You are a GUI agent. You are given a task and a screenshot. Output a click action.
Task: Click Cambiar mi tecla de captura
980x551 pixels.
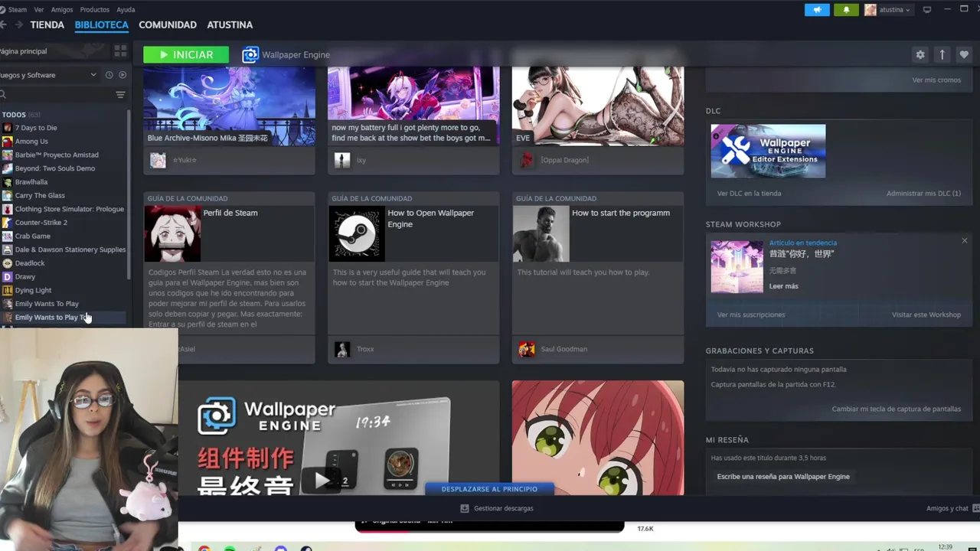click(896, 409)
